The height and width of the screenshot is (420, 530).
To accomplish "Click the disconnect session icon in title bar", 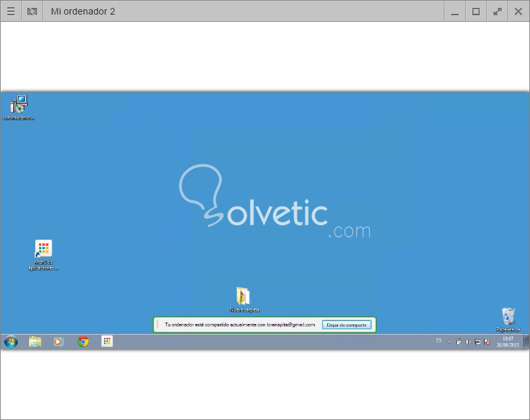I will pos(32,11).
